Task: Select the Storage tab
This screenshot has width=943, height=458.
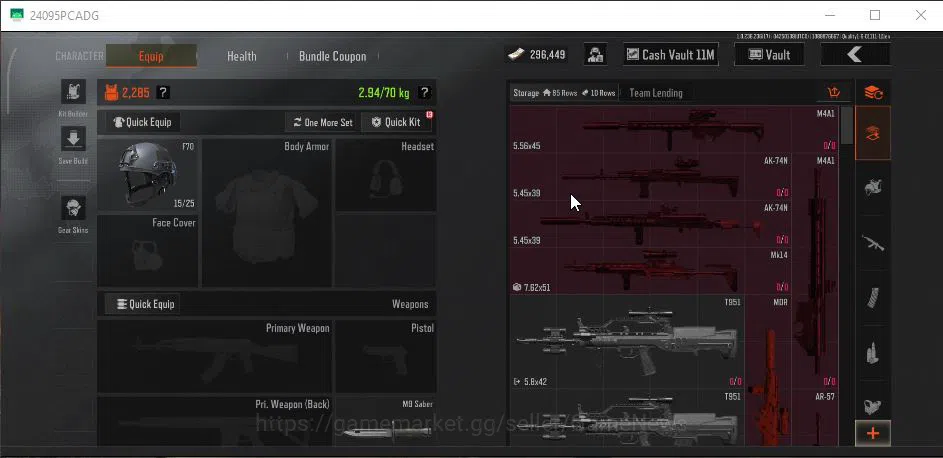Action: click(x=564, y=93)
